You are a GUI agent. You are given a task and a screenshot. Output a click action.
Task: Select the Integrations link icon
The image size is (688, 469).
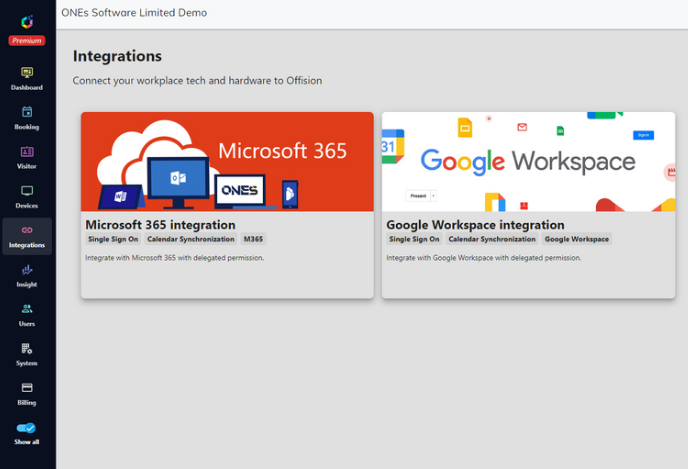tap(27, 230)
